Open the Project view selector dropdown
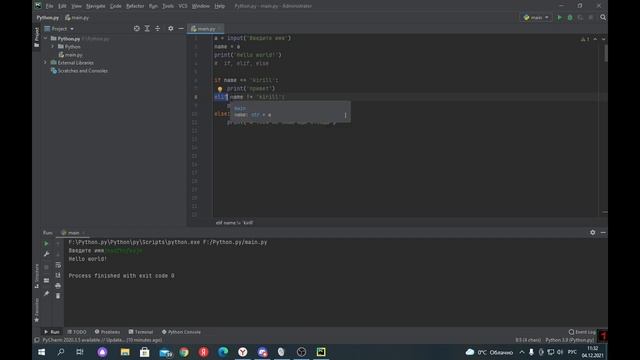 pyautogui.click(x=59, y=29)
